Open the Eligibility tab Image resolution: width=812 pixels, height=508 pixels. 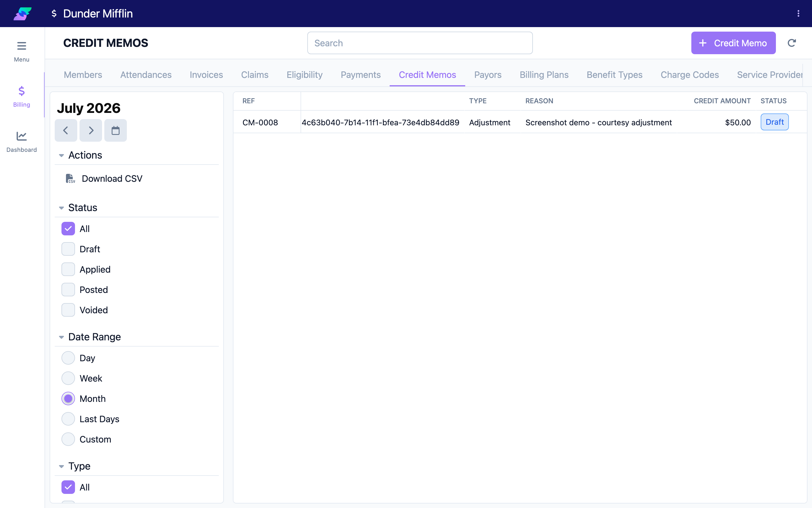click(304, 75)
